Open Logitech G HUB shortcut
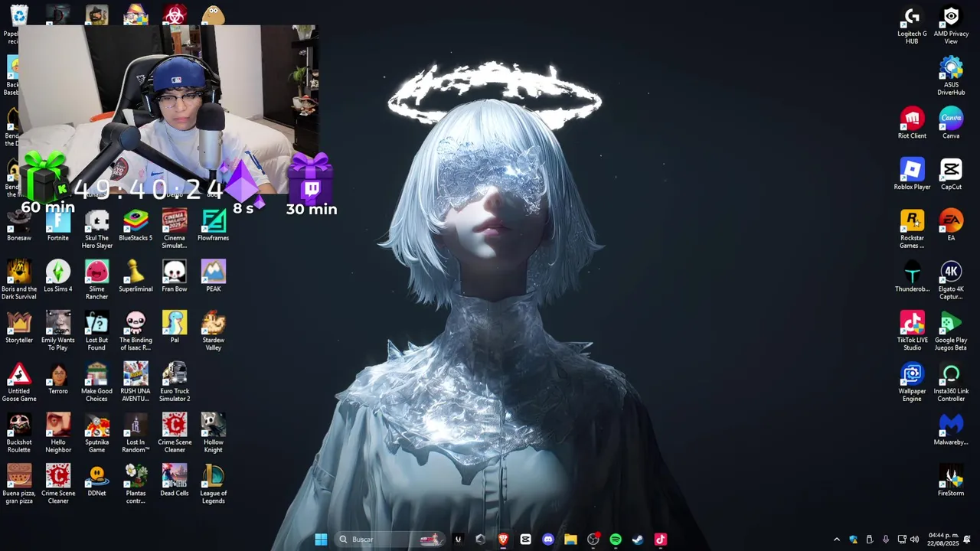Image resolution: width=980 pixels, height=551 pixels. point(912,25)
